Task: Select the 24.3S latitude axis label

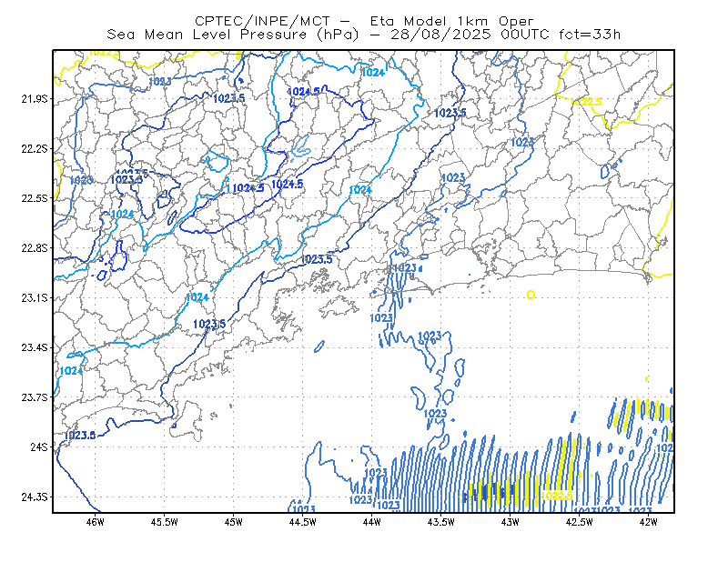Action: [x=35, y=497]
